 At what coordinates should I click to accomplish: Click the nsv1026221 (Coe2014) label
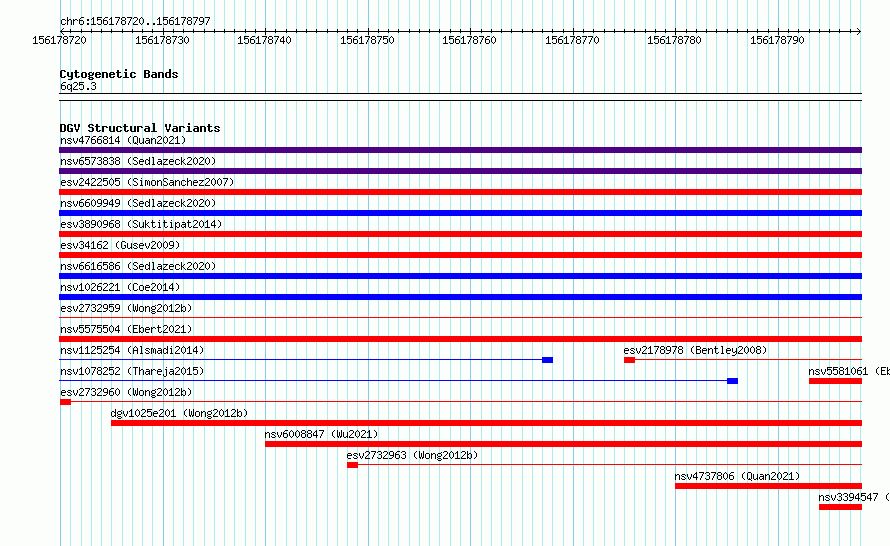120,287
